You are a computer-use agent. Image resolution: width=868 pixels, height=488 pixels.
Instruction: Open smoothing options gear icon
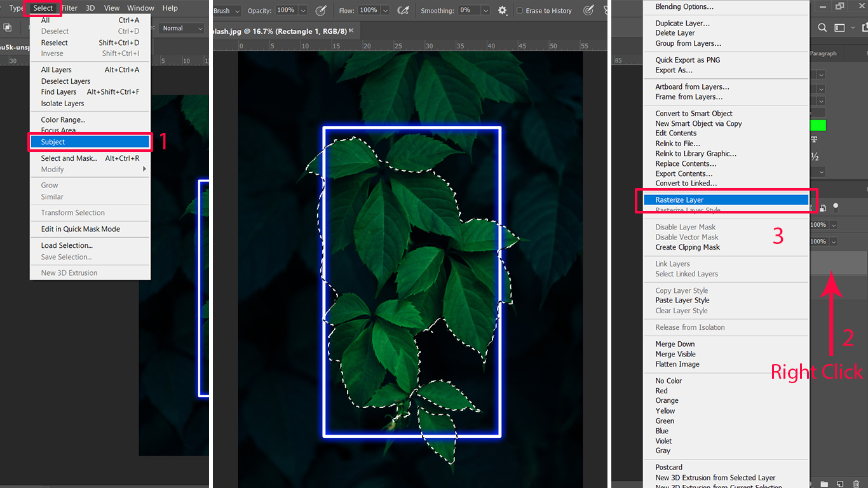point(503,11)
